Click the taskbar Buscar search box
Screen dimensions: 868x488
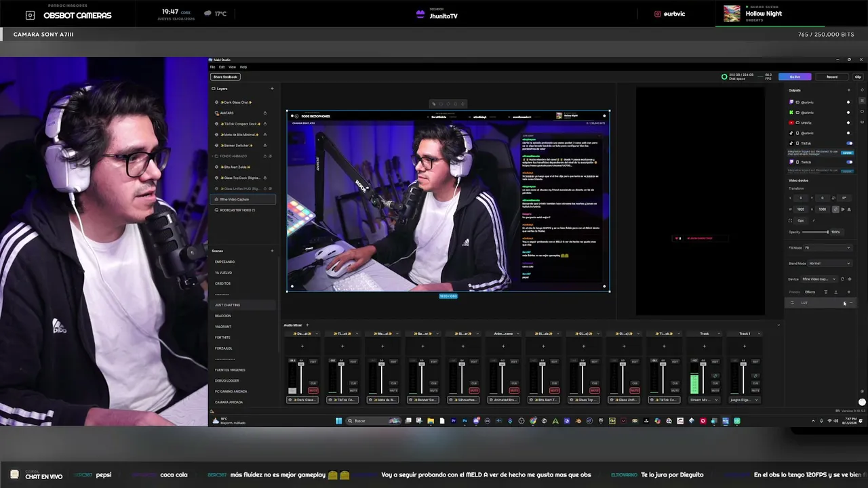pos(374,421)
